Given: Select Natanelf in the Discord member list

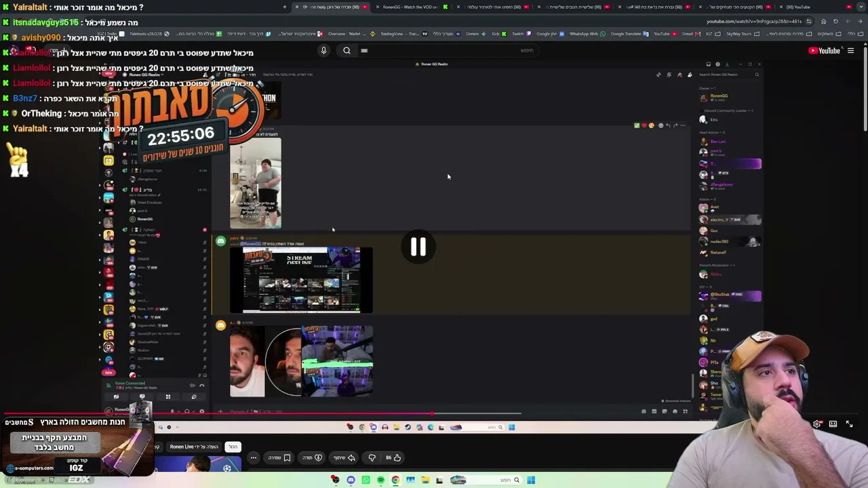Looking at the screenshot, I should 729,253.
